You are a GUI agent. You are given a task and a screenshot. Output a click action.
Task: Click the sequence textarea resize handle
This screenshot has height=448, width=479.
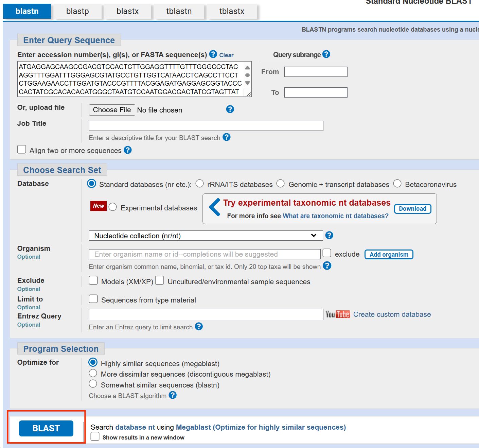click(249, 94)
